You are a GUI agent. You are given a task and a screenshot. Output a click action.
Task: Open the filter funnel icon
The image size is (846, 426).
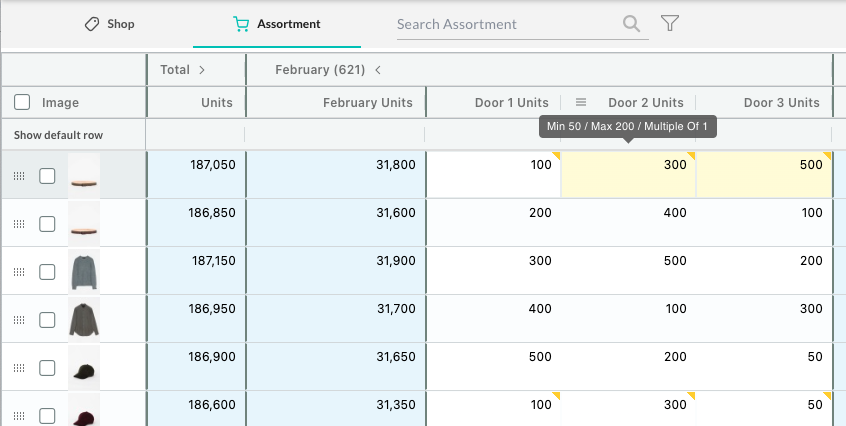coord(670,24)
